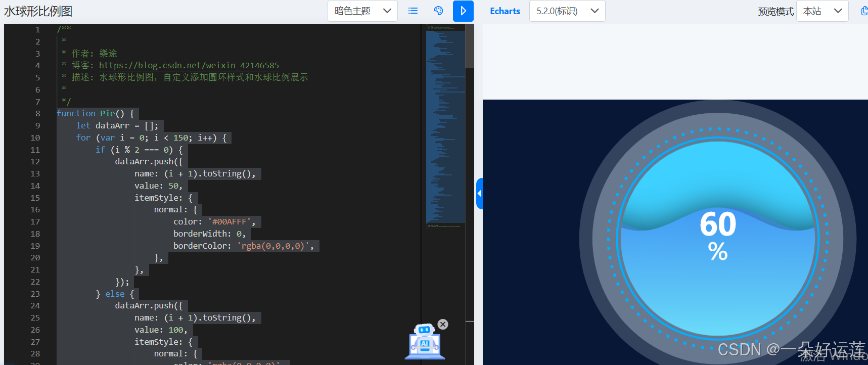
Task: Click the 'value: 100,' code line
Action: [x=161, y=330]
